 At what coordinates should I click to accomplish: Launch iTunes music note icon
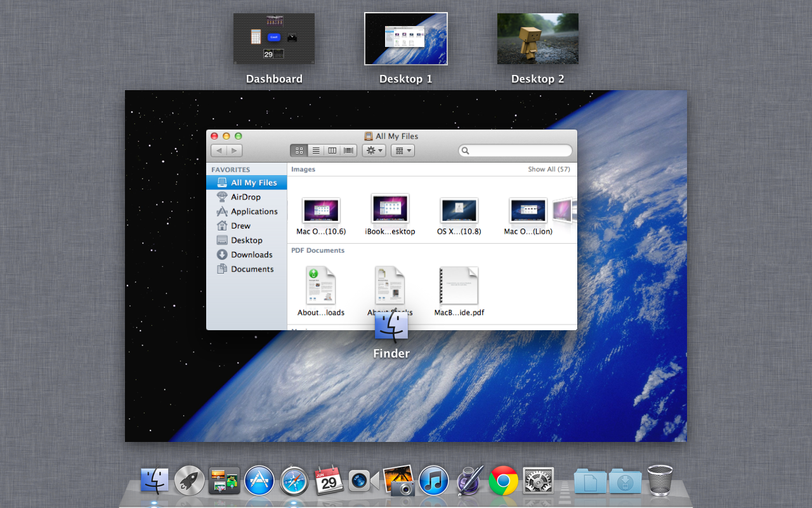point(434,481)
